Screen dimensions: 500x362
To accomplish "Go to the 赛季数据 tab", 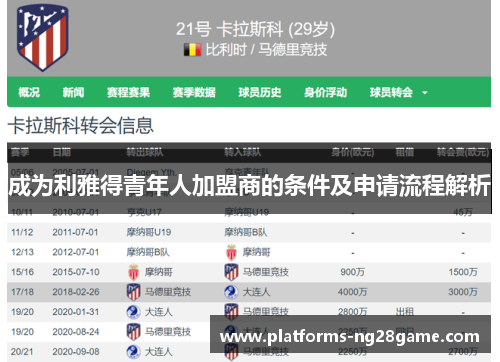I will 194,92.
